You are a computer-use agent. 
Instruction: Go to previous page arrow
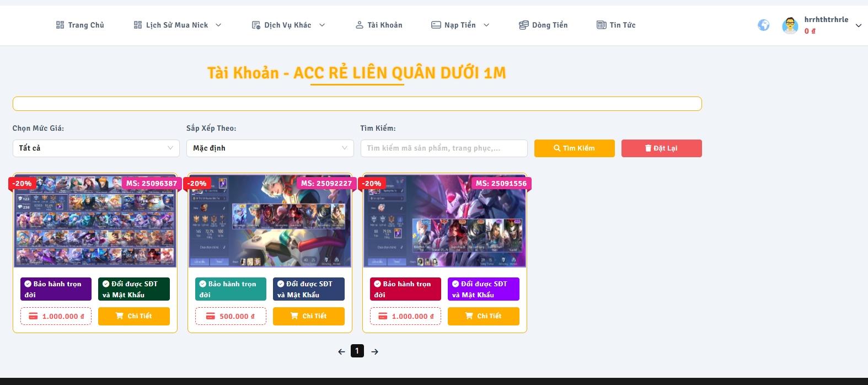coord(341,351)
